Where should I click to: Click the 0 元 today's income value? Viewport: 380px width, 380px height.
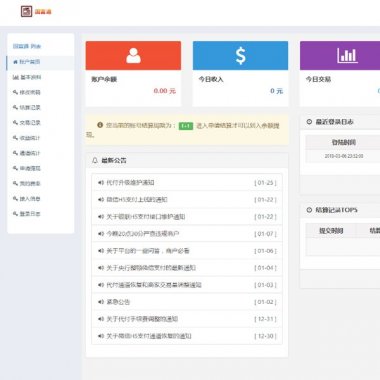point(276,91)
